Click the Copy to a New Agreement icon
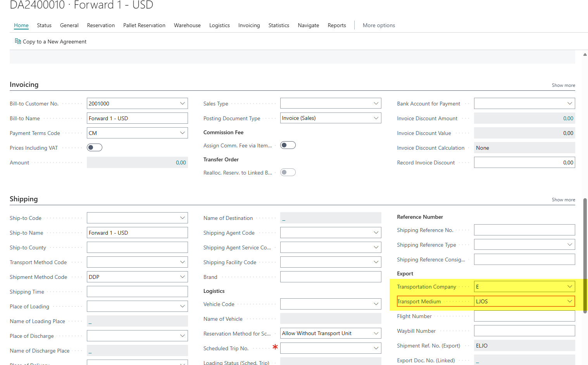This screenshot has height=365, width=588. click(18, 41)
